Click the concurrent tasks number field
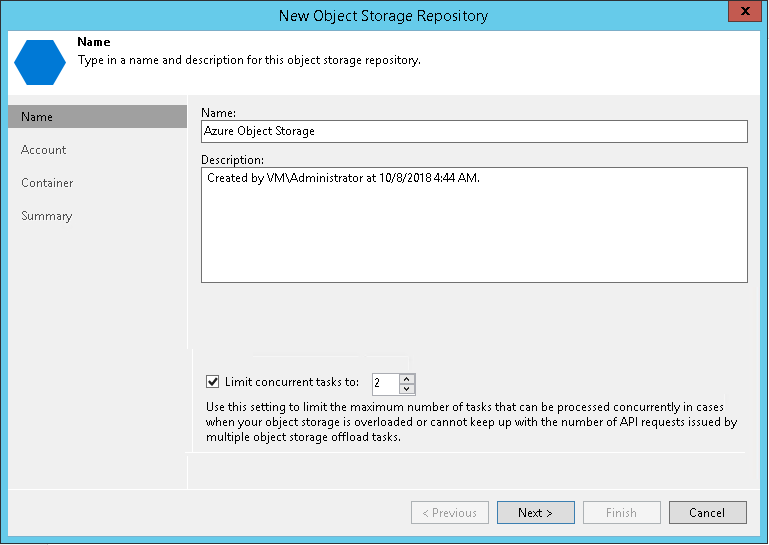This screenshot has height=545, width=769. 384,383
